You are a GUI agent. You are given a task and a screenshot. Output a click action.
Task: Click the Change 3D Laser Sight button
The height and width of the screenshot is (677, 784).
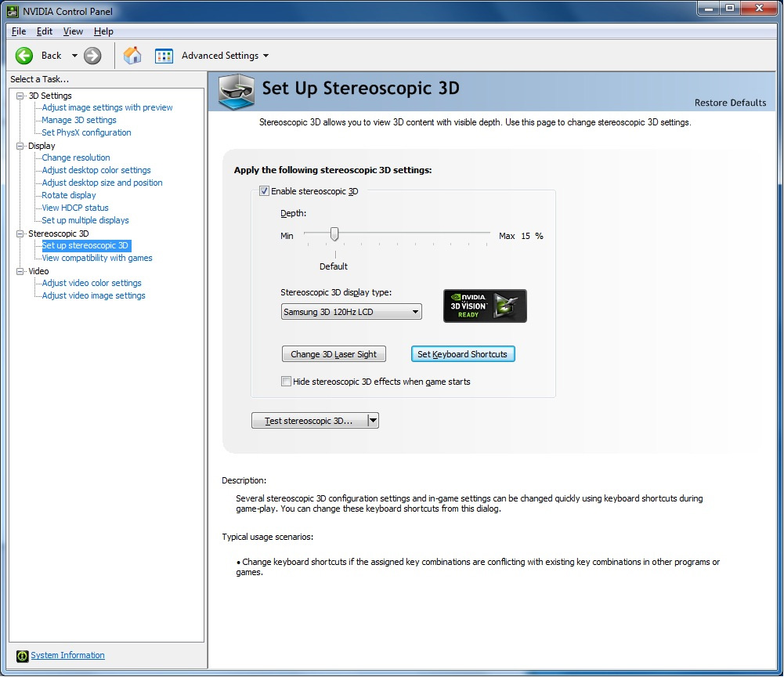pyautogui.click(x=334, y=353)
